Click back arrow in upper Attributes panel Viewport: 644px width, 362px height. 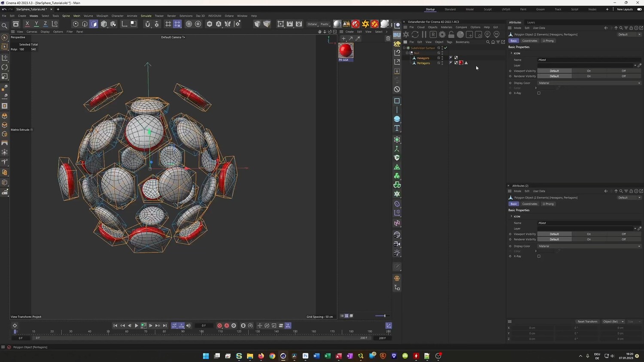(x=606, y=28)
